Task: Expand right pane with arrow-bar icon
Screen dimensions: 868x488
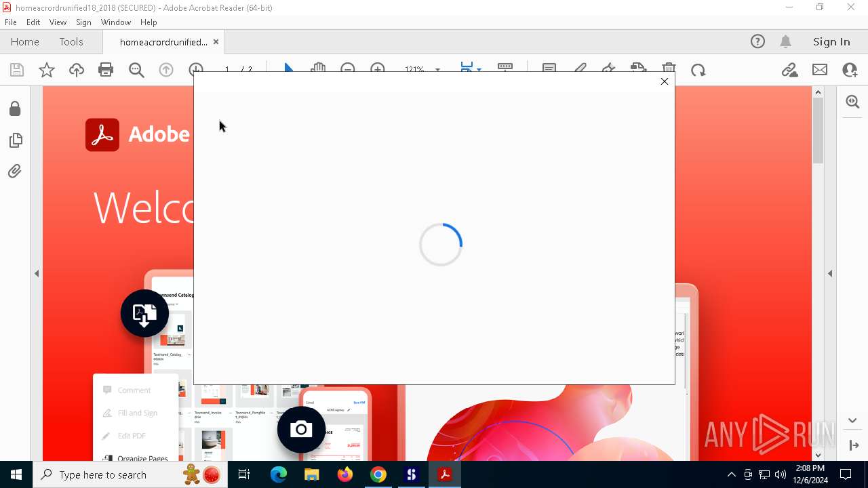Action: click(x=854, y=445)
